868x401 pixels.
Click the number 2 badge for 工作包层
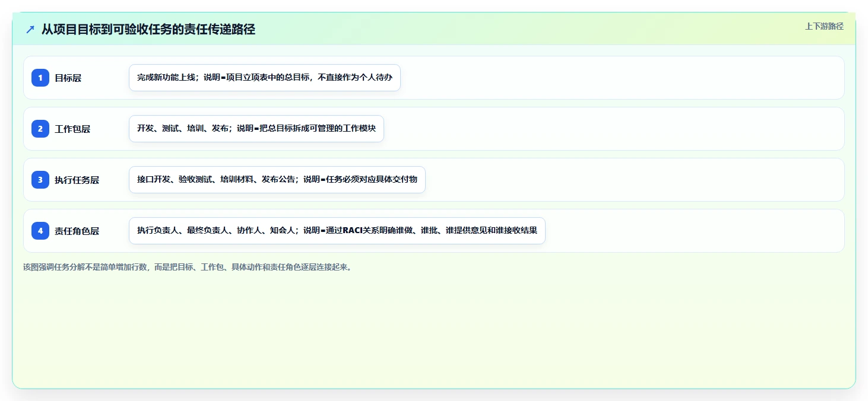tap(40, 129)
